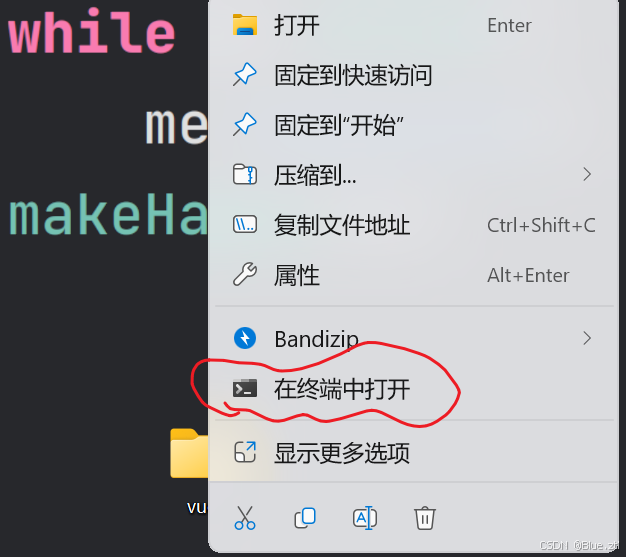Click the Copy icon in bottom row

point(305,518)
